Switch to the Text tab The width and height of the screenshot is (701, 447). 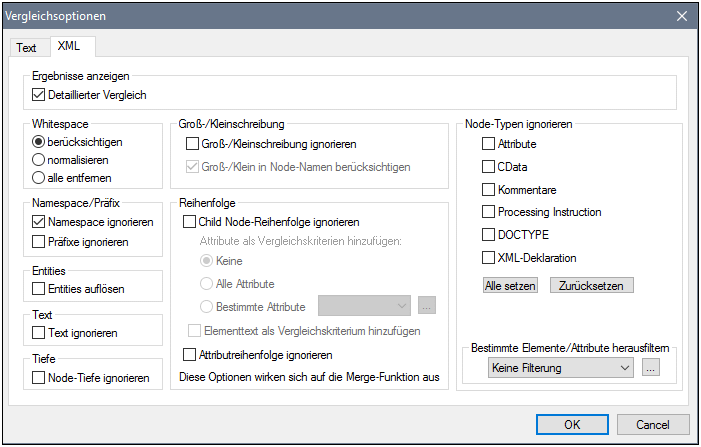point(26,48)
